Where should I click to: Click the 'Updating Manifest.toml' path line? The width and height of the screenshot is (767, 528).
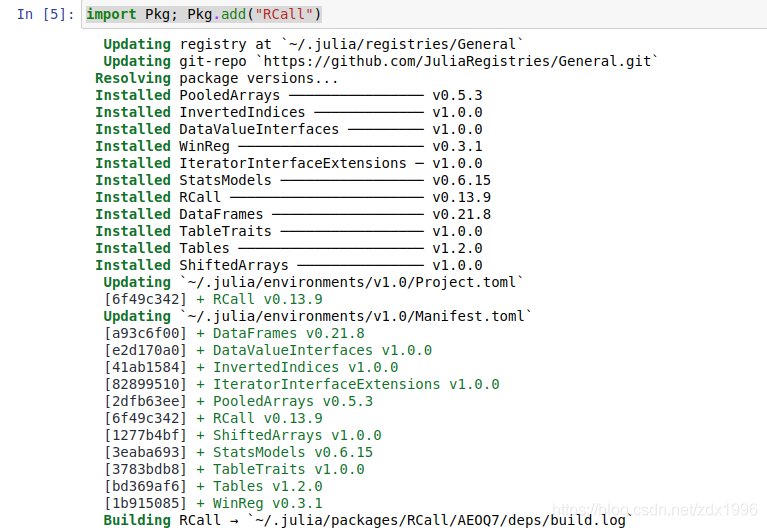pyautogui.click(x=317, y=317)
